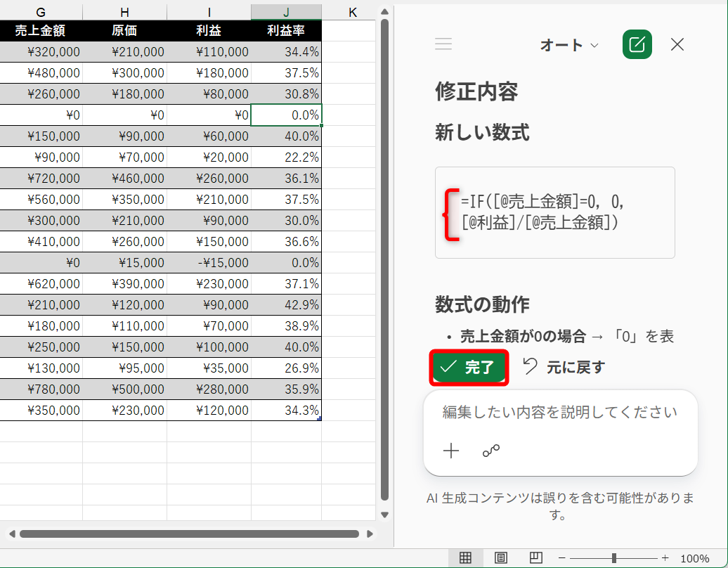Click the 売上金額 table header cell
This screenshot has height=568, width=728.
(41, 31)
